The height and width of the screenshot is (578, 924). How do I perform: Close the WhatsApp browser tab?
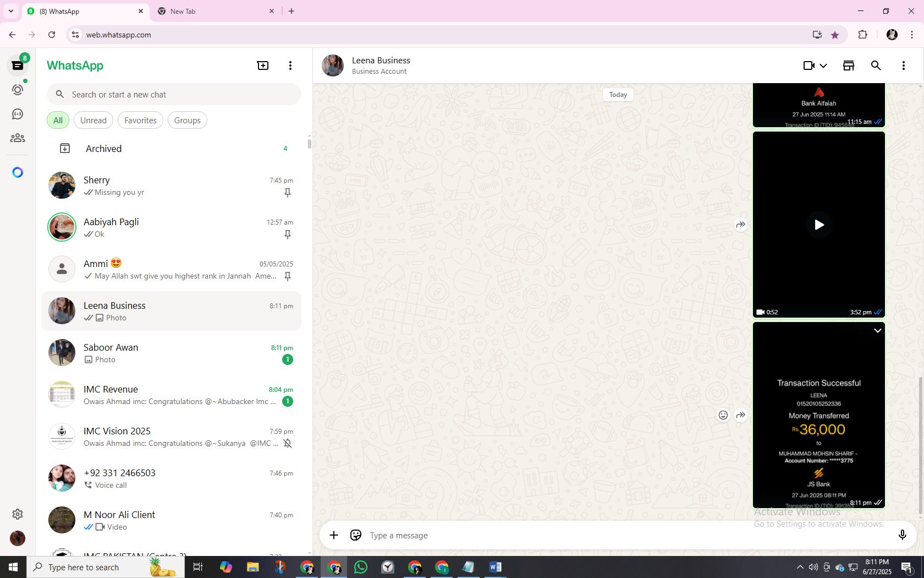140,11
